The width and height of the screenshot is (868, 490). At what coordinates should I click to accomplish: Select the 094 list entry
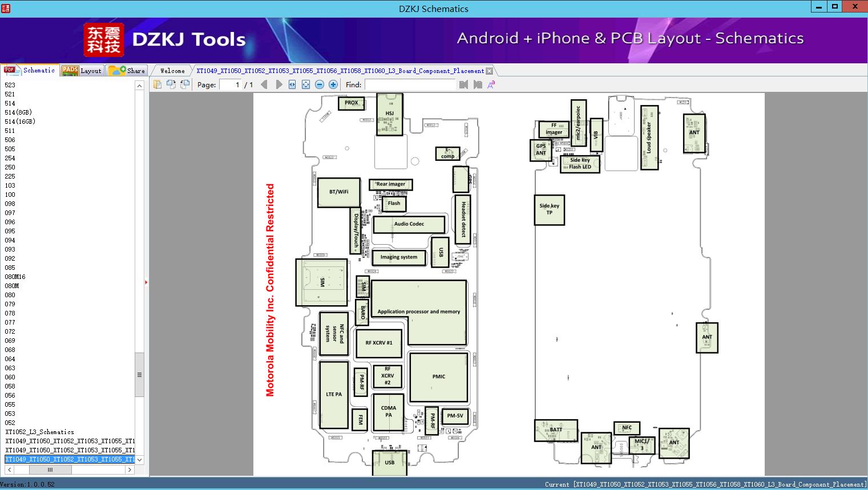10,240
